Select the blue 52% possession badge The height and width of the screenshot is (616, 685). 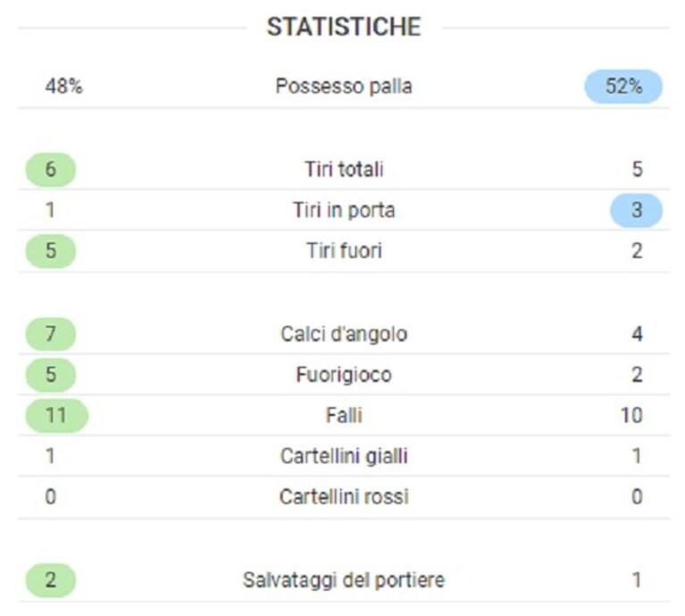click(x=623, y=86)
